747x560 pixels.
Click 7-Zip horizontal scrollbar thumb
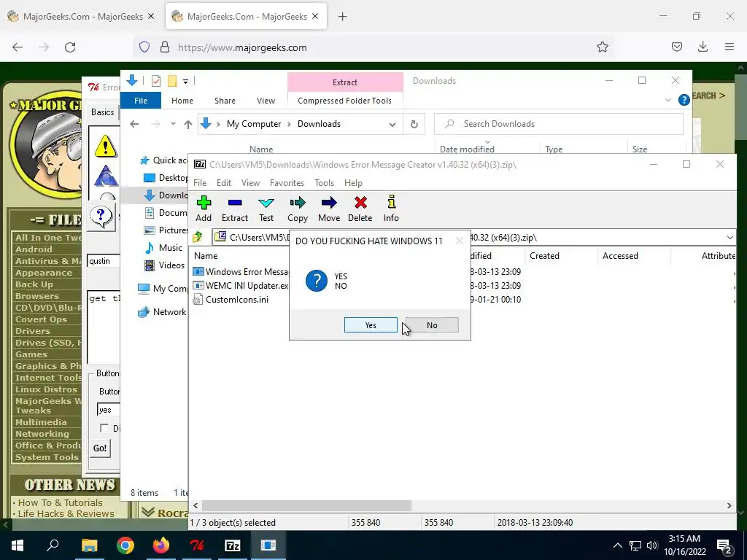306,506
